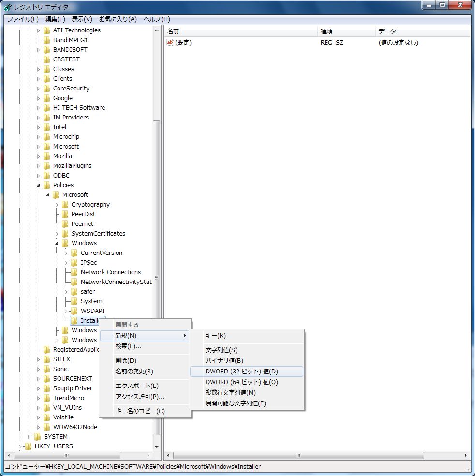Choose 文字列値(S) in the new submenu
The height and width of the screenshot is (476, 475).
[247, 350]
